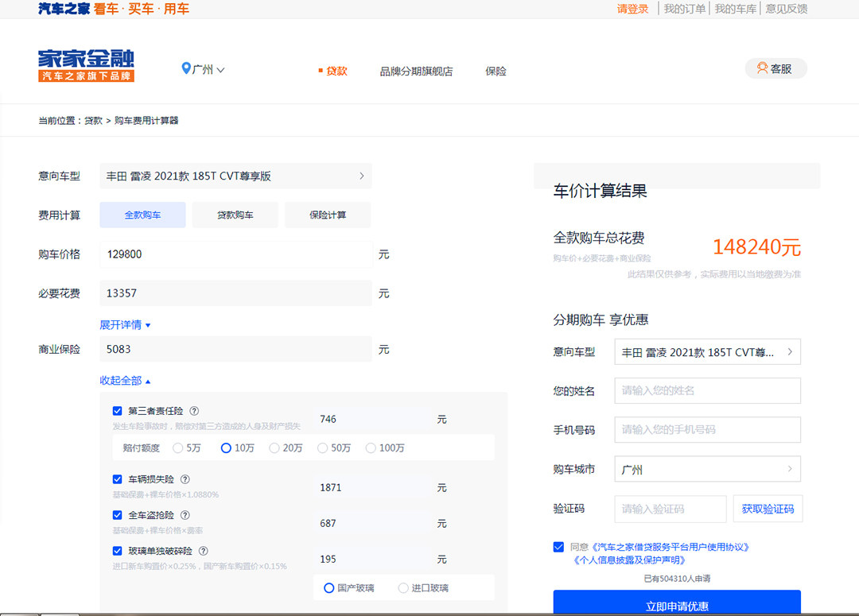
Task: Uncheck the 第三者责任险 checkbox
Action: [x=118, y=412]
